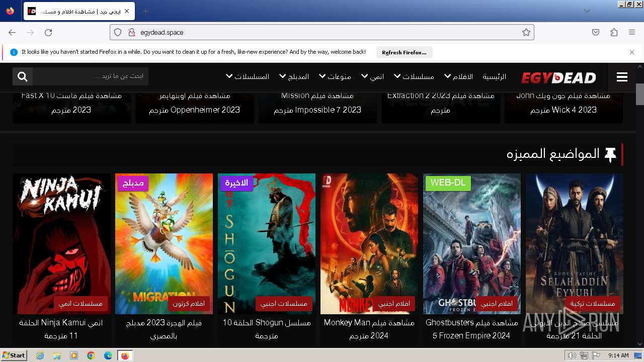Click the network icon in system tray
644x362 pixels.
584,355
